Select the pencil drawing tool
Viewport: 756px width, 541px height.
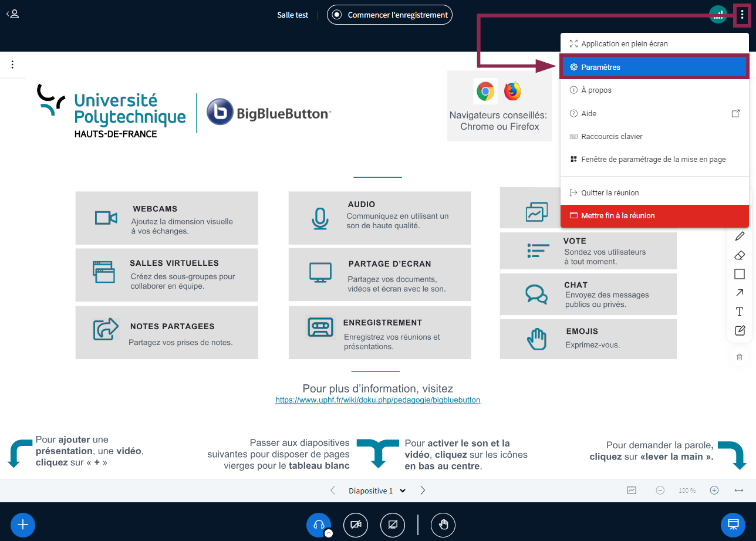(x=740, y=236)
